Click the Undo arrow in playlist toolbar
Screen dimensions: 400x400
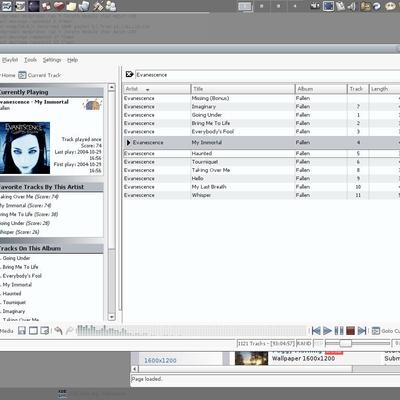click(58, 331)
